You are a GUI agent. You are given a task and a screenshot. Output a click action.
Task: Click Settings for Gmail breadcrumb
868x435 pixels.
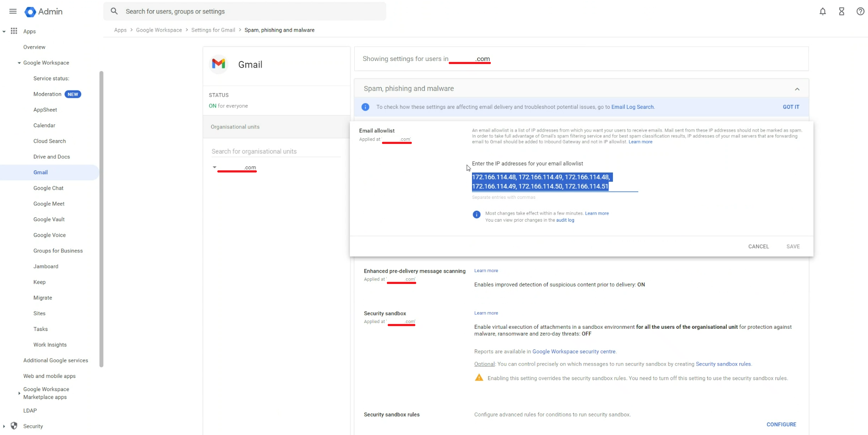click(x=213, y=30)
